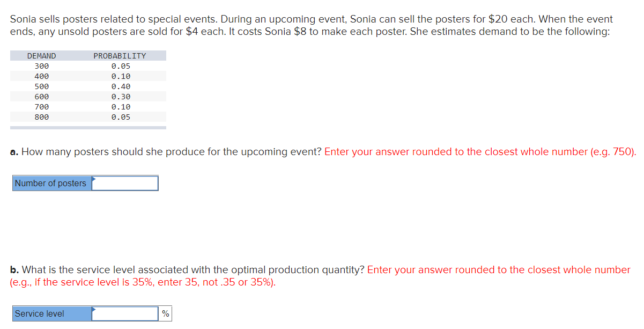This screenshot has height=329, width=644.
Task: Click the demand row showing 800
Action: click(41, 117)
